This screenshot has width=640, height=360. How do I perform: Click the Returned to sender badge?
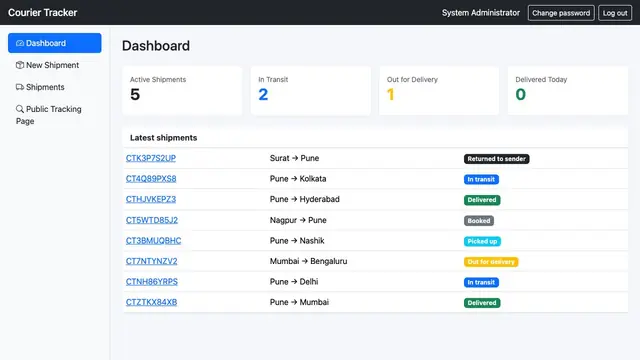point(496,159)
